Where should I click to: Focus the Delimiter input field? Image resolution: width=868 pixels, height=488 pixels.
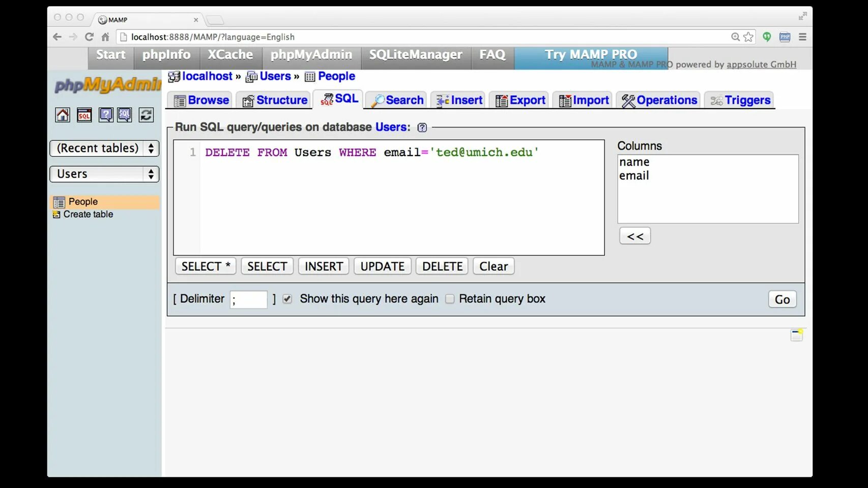[248, 299]
